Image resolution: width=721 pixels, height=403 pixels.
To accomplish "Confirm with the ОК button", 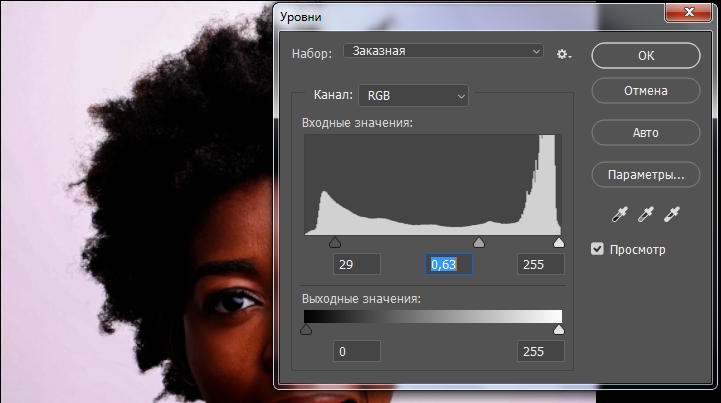I will tap(646, 56).
